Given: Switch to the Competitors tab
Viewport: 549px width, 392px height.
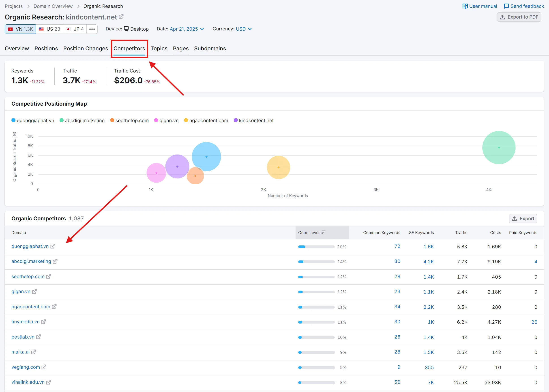Looking at the screenshot, I should click(129, 49).
